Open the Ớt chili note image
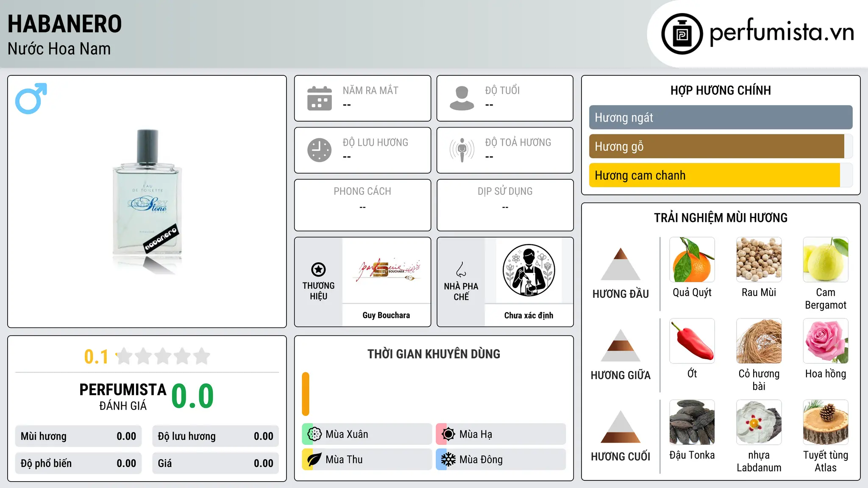The image size is (868, 488). pyautogui.click(x=692, y=341)
